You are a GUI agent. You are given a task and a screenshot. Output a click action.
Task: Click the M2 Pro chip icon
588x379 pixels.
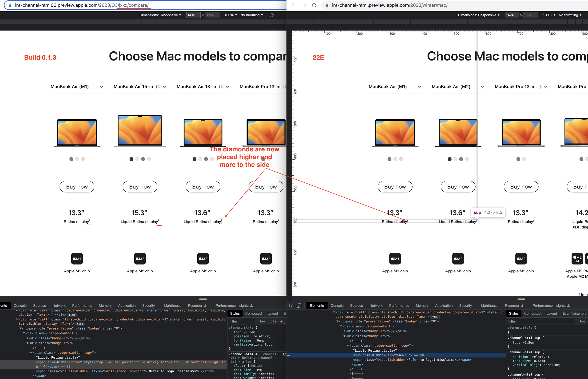(577, 259)
